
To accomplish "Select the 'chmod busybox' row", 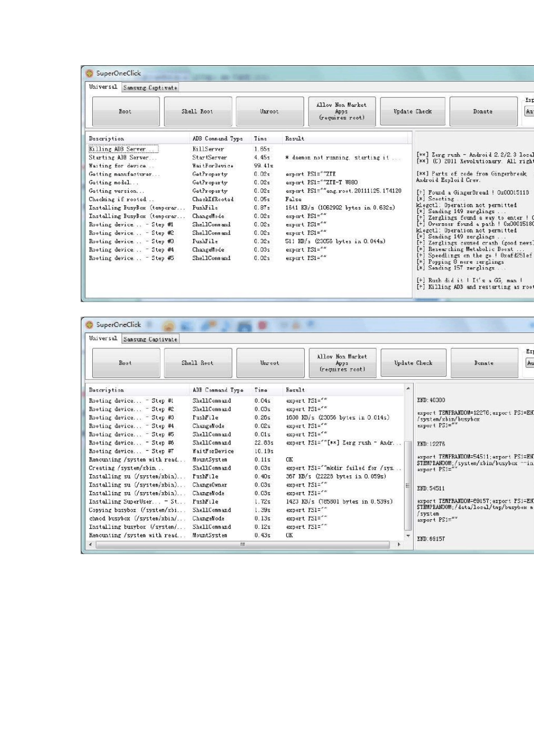I will (245, 519).
